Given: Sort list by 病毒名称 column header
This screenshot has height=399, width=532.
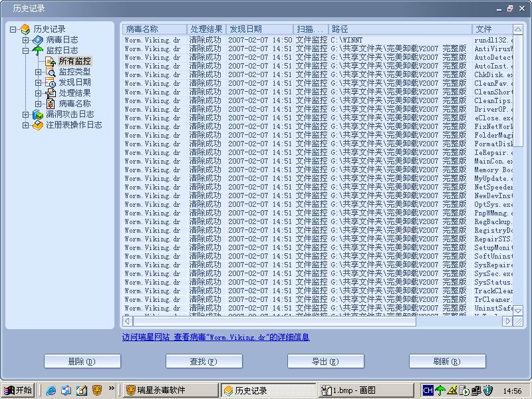Looking at the screenshot, I should (x=154, y=29).
